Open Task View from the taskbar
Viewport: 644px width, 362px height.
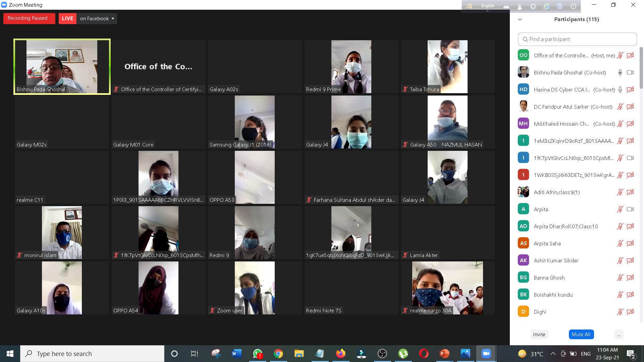[x=194, y=354]
